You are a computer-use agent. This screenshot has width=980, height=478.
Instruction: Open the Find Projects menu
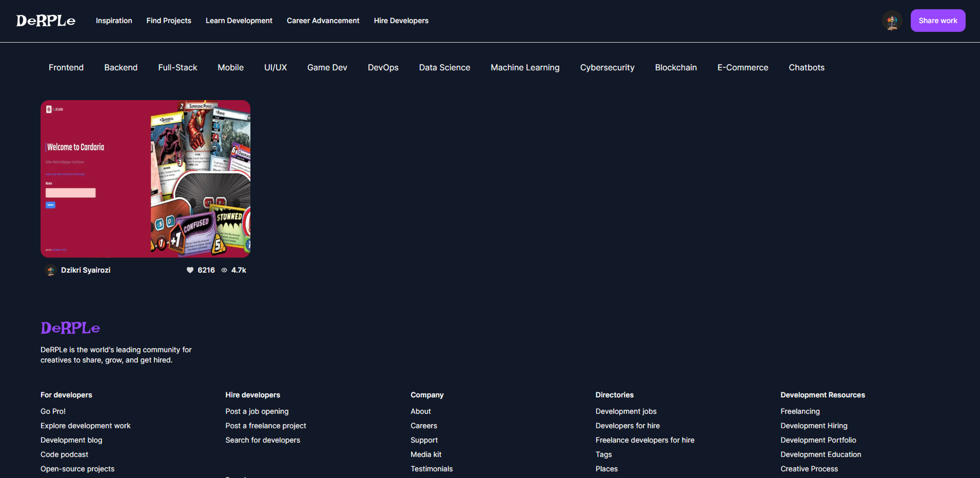(169, 21)
